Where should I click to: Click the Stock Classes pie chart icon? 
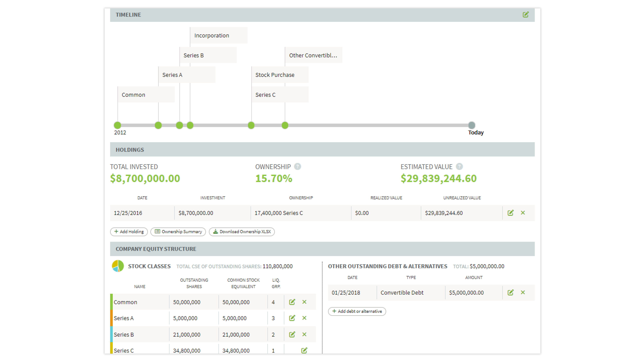(118, 266)
